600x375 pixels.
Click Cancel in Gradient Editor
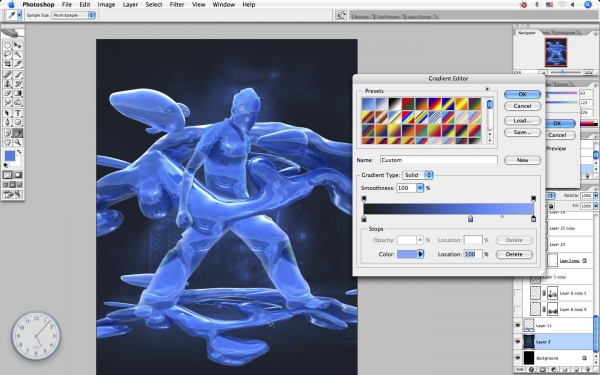tap(522, 106)
